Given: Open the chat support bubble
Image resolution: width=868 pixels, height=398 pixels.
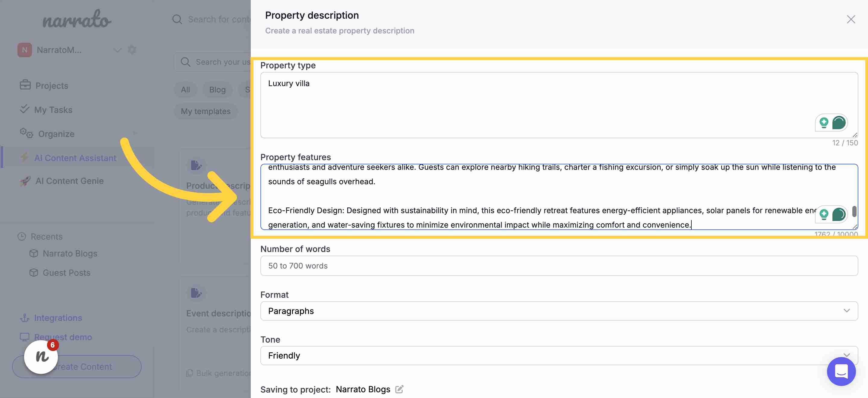Looking at the screenshot, I should pyautogui.click(x=841, y=372).
